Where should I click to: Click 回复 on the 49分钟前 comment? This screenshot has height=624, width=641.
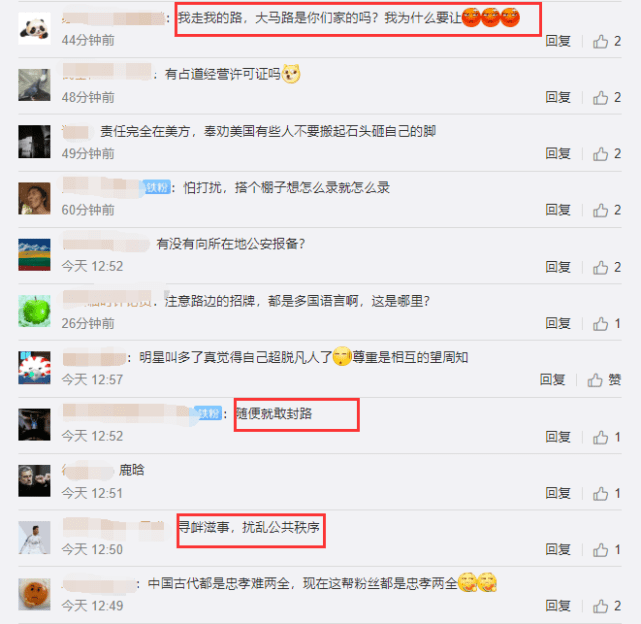coord(558,154)
